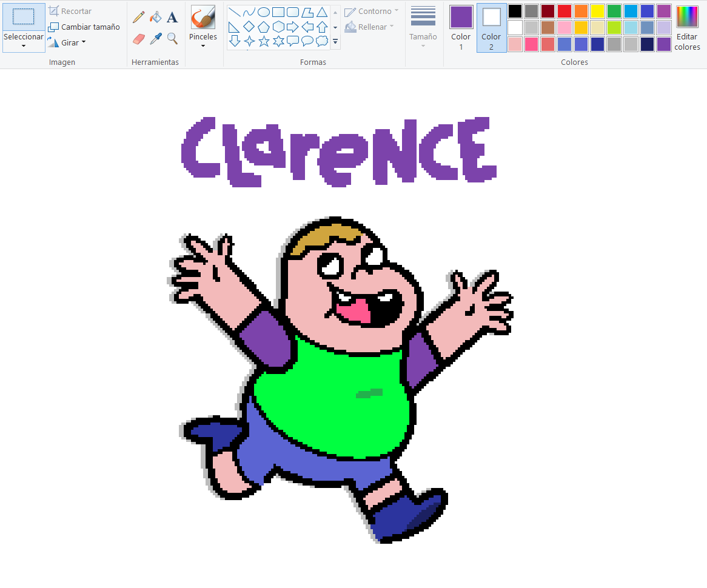Choose the straight Line shape
The height and width of the screenshot is (588, 707).
tap(235, 12)
